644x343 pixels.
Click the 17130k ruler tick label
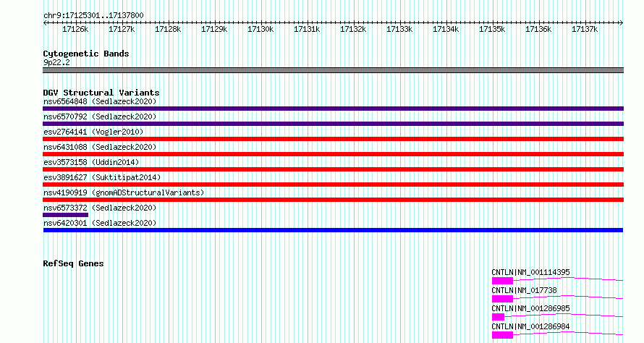click(x=260, y=29)
